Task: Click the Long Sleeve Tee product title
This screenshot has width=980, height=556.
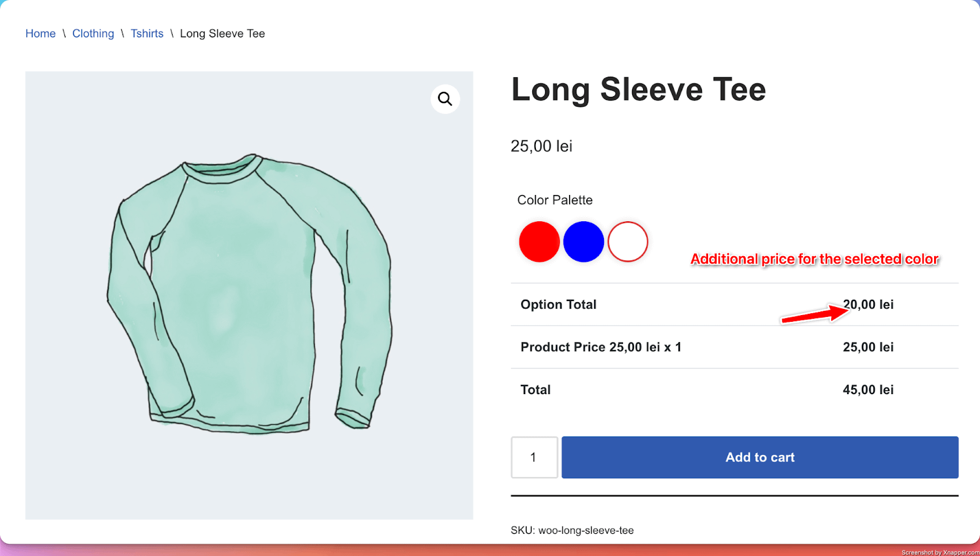Action: click(638, 89)
